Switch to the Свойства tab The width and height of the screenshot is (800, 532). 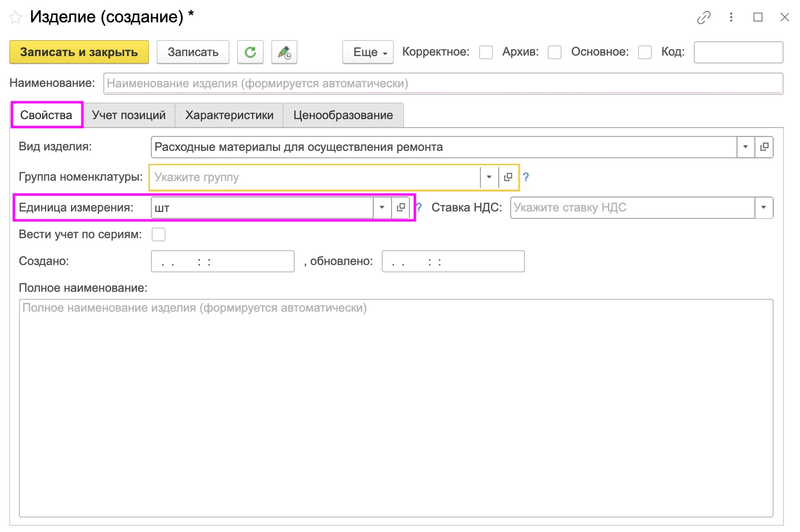pos(46,115)
